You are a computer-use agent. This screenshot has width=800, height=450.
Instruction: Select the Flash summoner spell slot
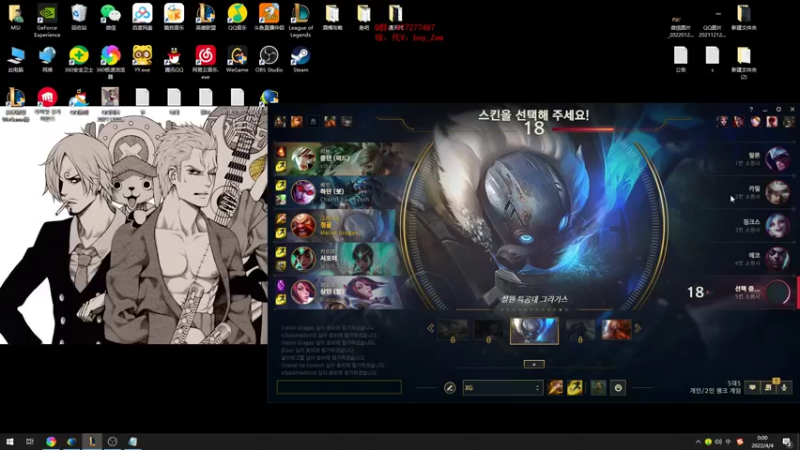(x=574, y=388)
